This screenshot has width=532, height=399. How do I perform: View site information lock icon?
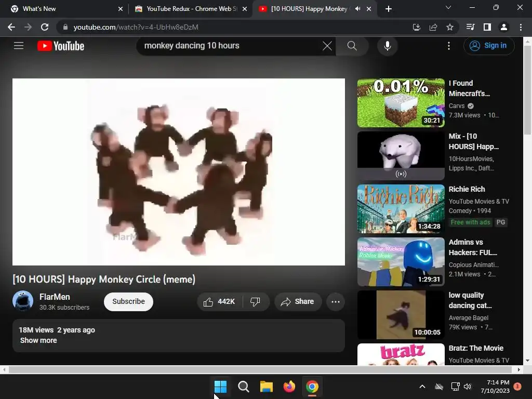(x=65, y=27)
